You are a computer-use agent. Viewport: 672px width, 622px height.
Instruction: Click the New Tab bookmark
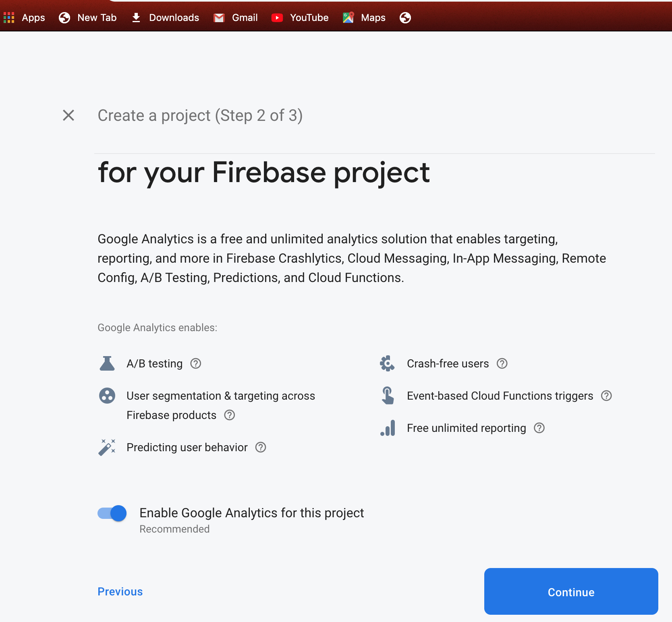tap(88, 18)
